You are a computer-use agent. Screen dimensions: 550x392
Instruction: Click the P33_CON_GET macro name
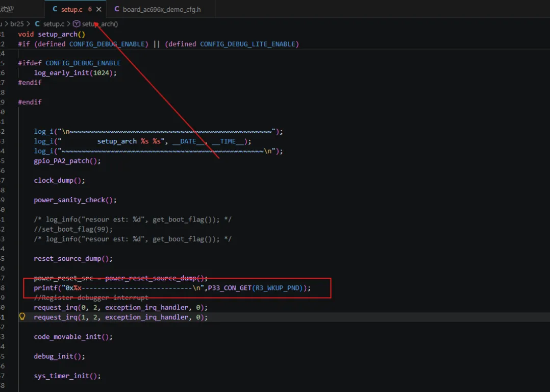(230, 288)
